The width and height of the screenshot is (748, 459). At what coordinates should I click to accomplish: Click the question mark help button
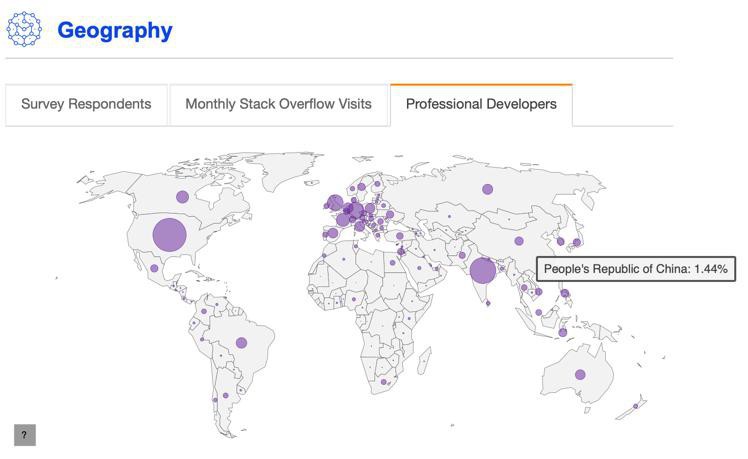[x=25, y=435]
